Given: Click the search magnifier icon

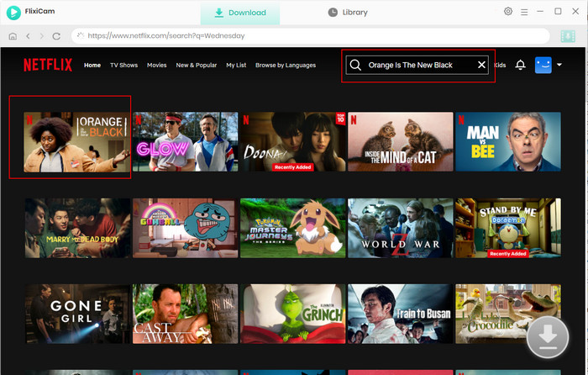Looking at the screenshot, I should pyautogui.click(x=355, y=65).
